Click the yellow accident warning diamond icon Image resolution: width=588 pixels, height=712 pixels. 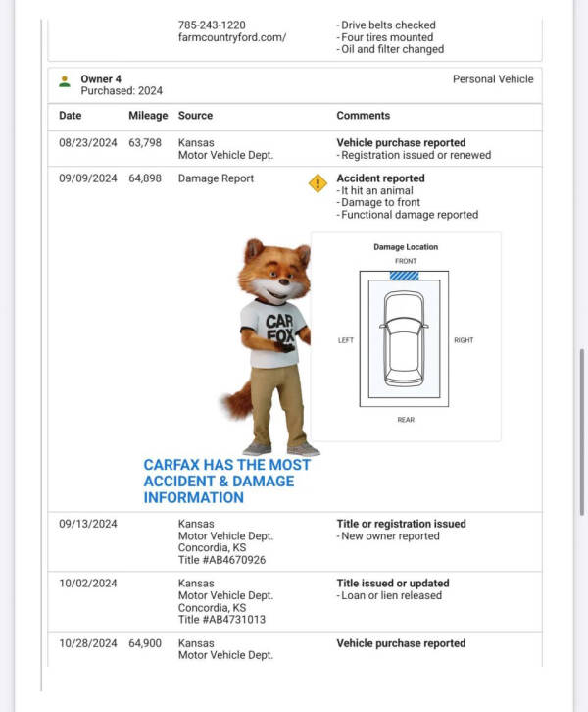pyautogui.click(x=318, y=182)
